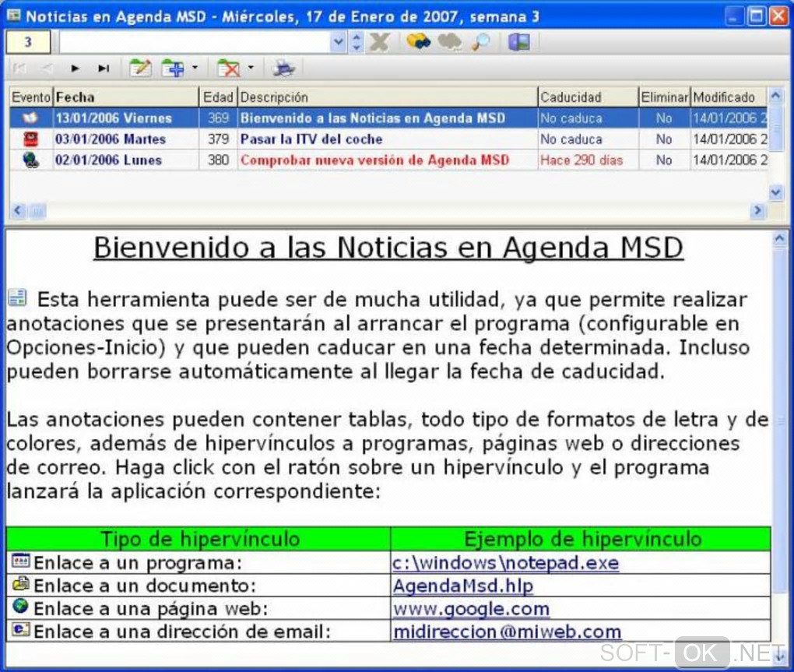
Task: Click the magnifying glass icon
Action: [x=480, y=42]
